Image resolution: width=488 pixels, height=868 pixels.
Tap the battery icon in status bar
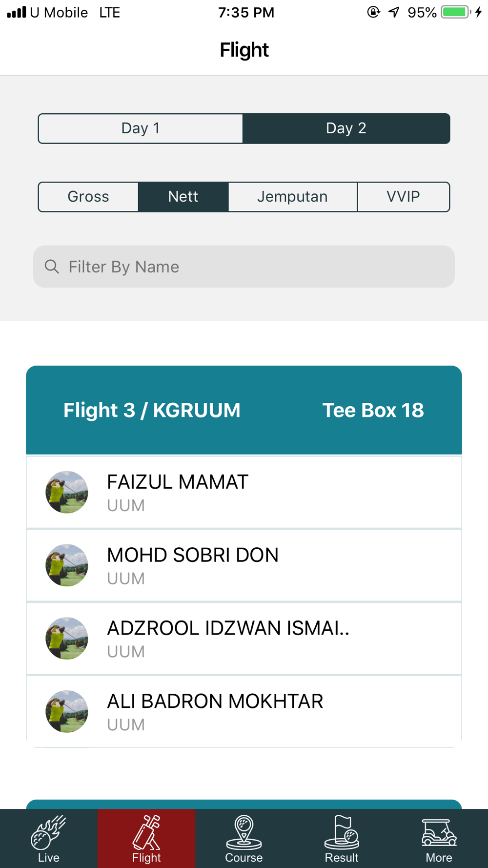[x=455, y=12]
